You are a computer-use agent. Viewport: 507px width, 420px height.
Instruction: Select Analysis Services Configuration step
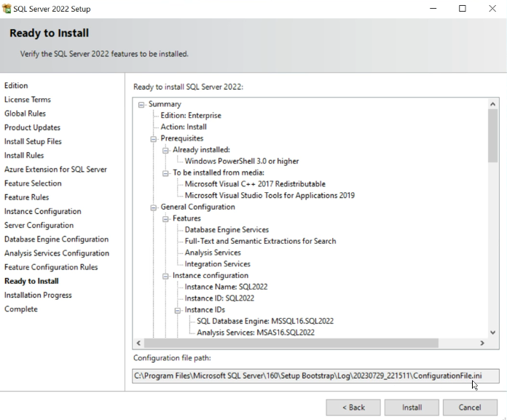(x=57, y=253)
